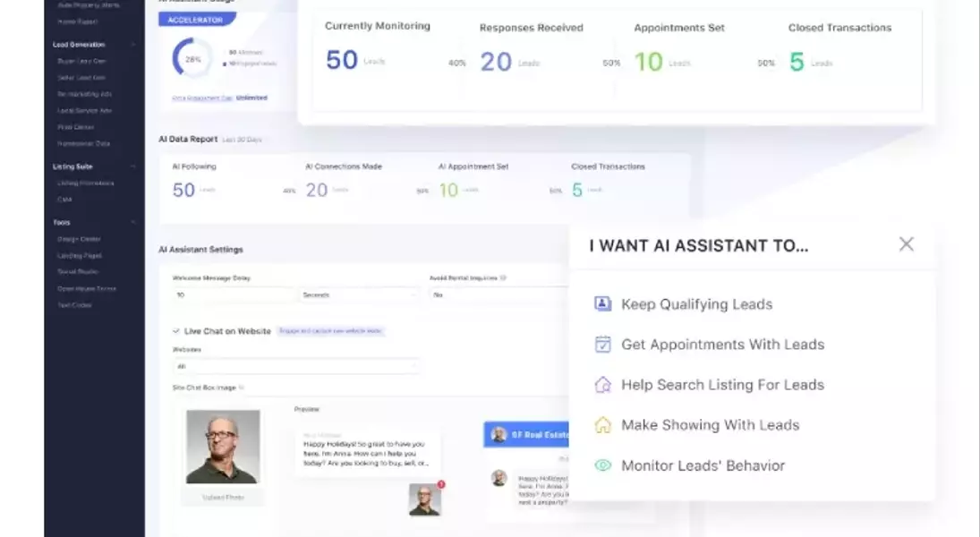The image size is (980, 537).
Task: Collapse the Tools sidebar section
Action: coord(133,222)
